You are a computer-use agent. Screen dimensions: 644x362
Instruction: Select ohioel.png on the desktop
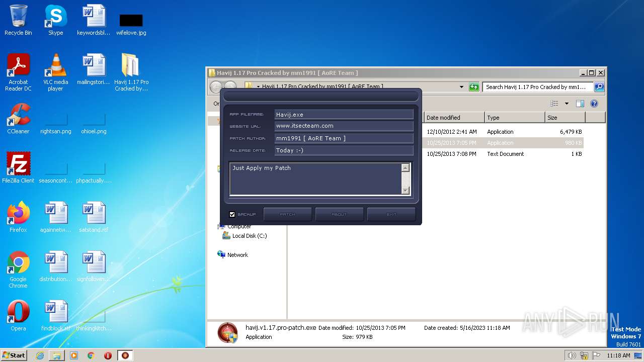(94, 124)
